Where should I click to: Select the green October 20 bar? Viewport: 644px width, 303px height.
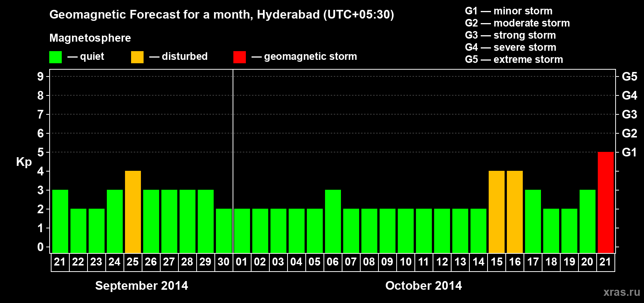coord(587,221)
